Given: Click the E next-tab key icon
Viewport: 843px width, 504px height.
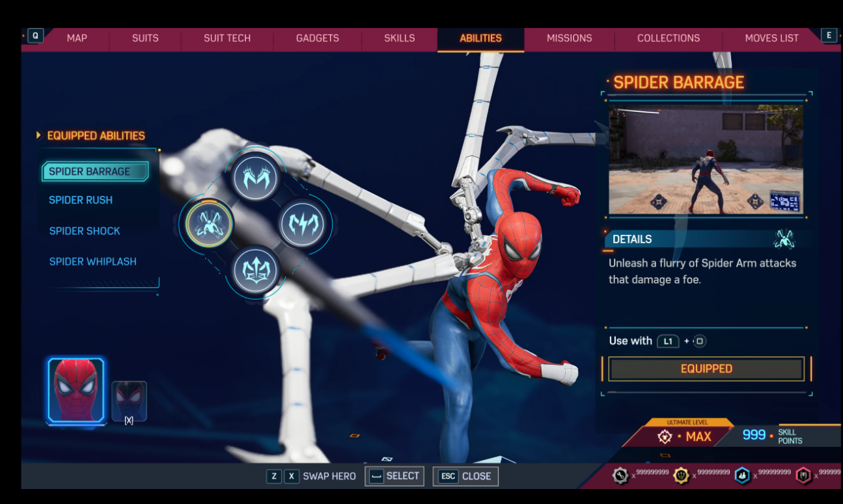Looking at the screenshot, I should click(x=829, y=36).
